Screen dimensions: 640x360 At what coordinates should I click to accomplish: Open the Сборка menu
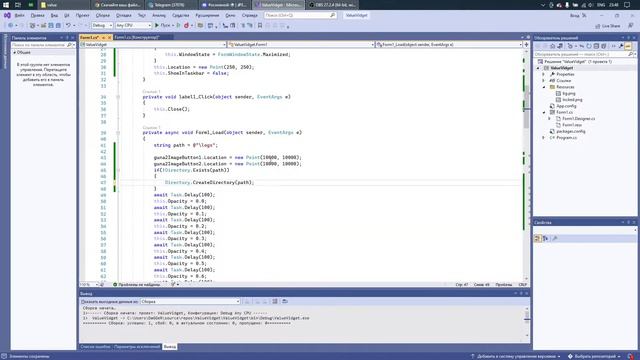click(x=102, y=15)
